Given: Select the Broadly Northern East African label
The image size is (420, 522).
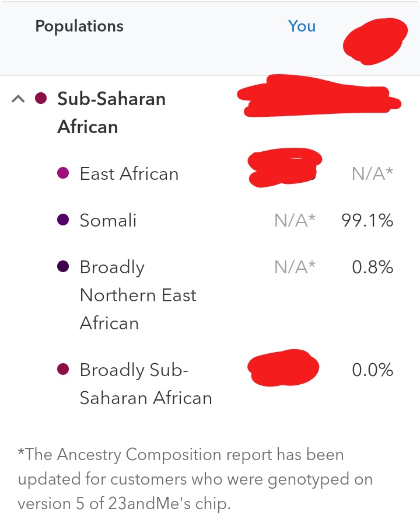Looking at the screenshot, I should pyautogui.click(x=138, y=295).
